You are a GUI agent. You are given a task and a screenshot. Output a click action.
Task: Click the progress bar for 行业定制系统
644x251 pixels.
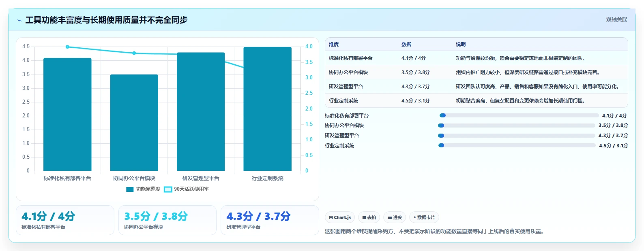[x=517, y=145]
